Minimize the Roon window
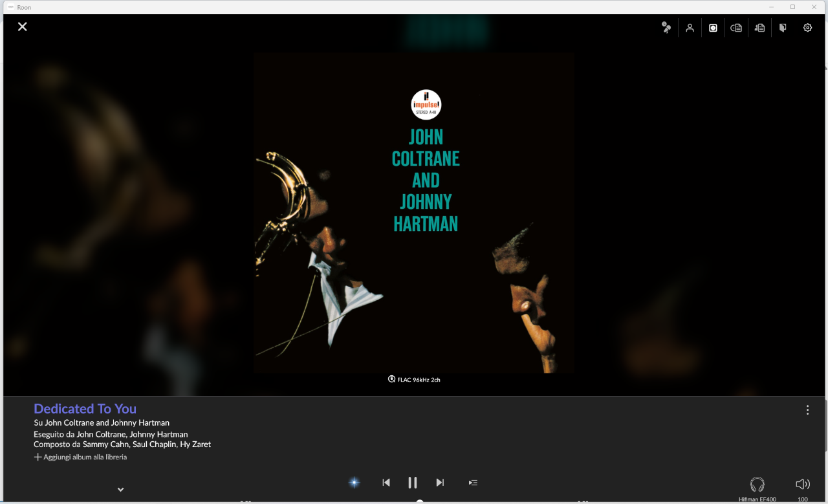Image resolution: width=828 pixels, height=504 pixels. coord(772,7)
